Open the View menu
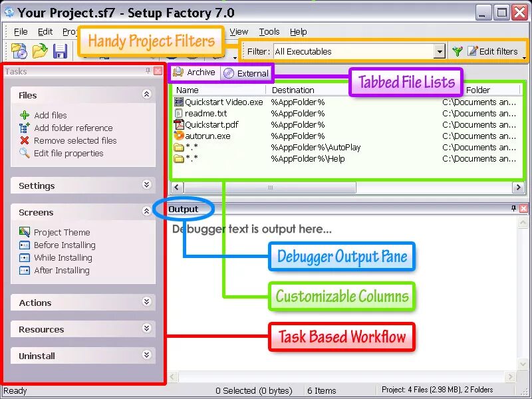 (239, 31)
